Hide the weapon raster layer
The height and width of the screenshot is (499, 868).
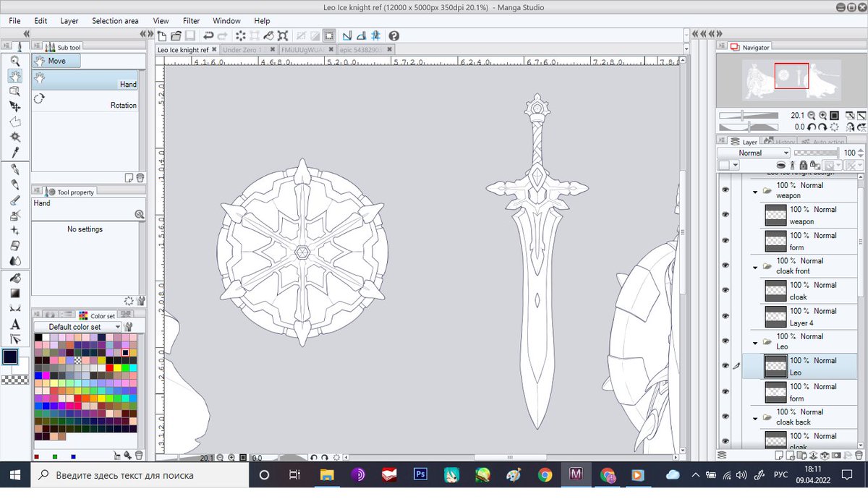726,215
